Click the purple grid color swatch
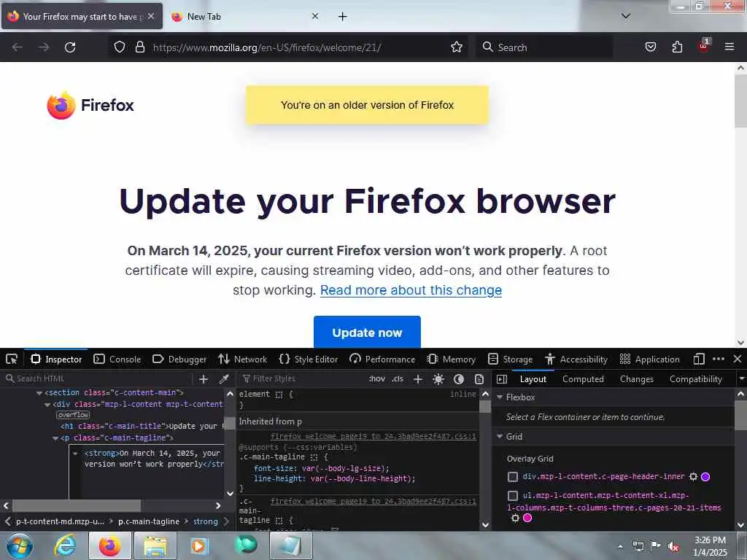Viewport: 747px width, 560px height. 705,477
